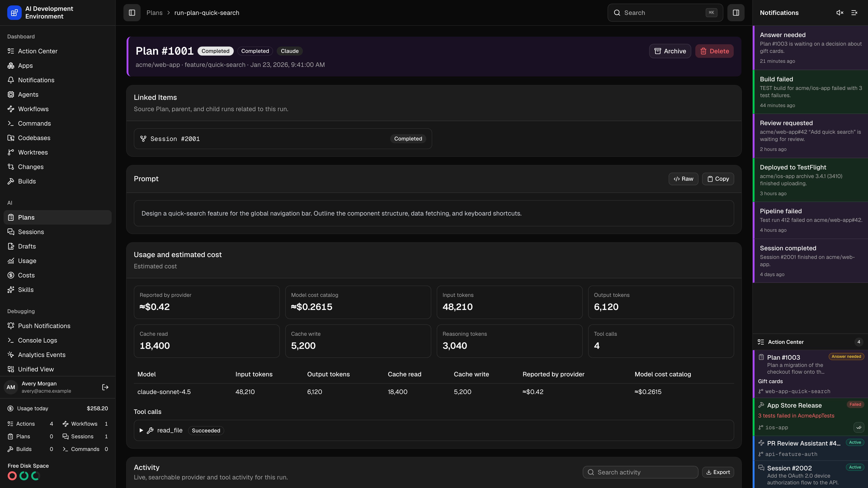
Task: Focus the Search activity field
Action: click(x=640, y=472)
